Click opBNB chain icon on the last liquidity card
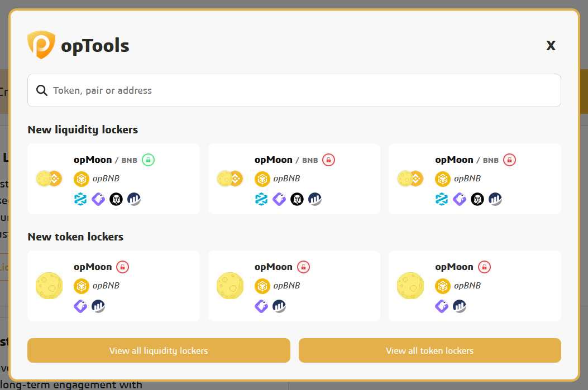588x390 pixels. (442, 179)
